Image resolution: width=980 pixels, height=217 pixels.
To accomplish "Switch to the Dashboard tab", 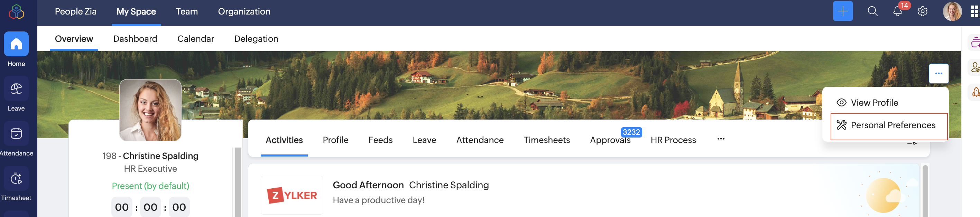I will click(135, 39).
